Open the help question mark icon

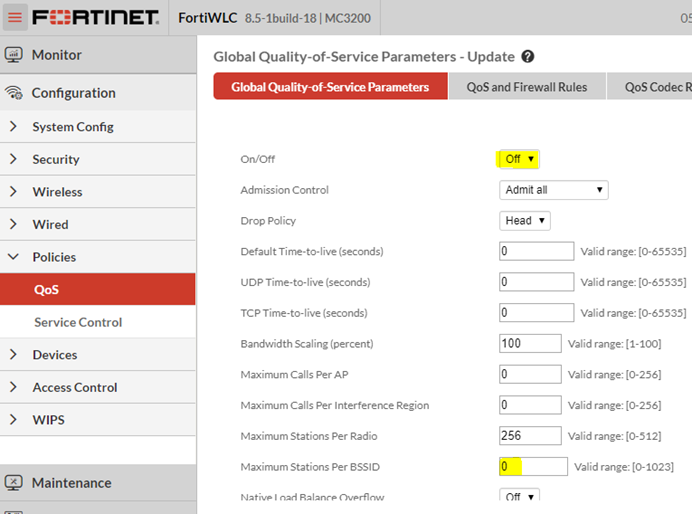tap(528, 57)
